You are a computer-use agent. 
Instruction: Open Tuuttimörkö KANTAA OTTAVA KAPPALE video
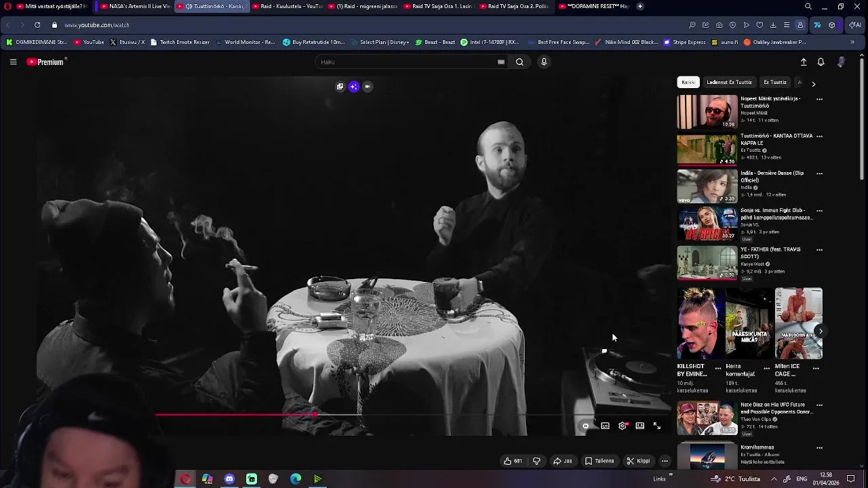coord(707,149)
